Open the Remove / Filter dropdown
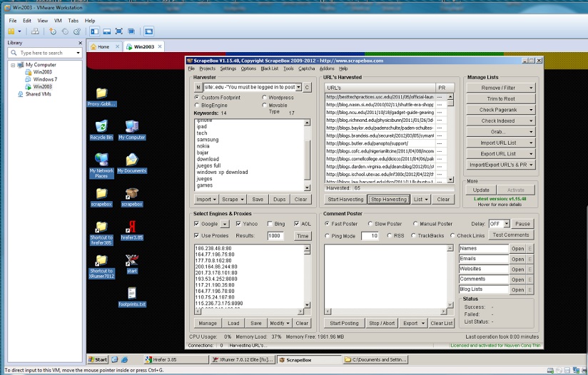 (x=531, y=88)
